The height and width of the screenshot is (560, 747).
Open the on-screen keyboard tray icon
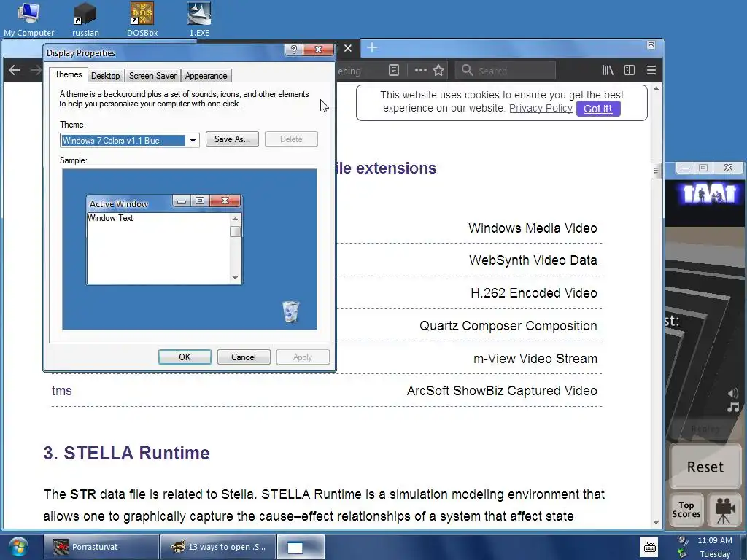click(x=649, y=548)
